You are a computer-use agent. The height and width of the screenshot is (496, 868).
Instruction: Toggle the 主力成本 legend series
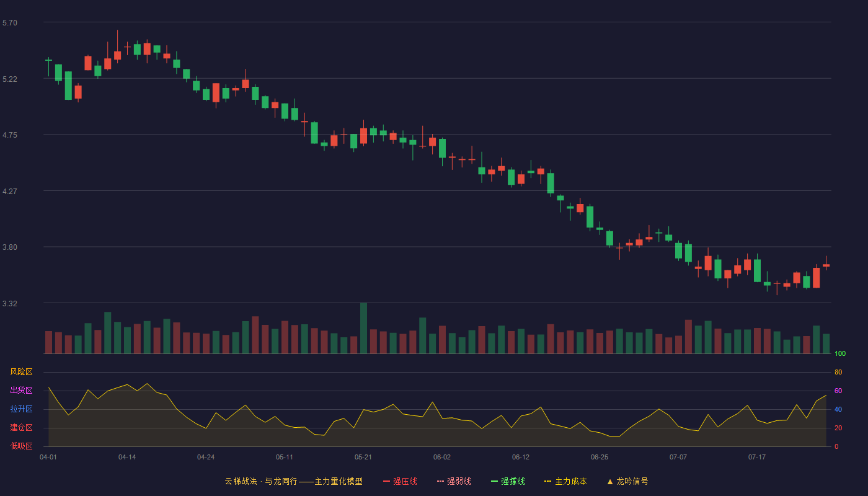pyautogui.click(x=565, y=481)
